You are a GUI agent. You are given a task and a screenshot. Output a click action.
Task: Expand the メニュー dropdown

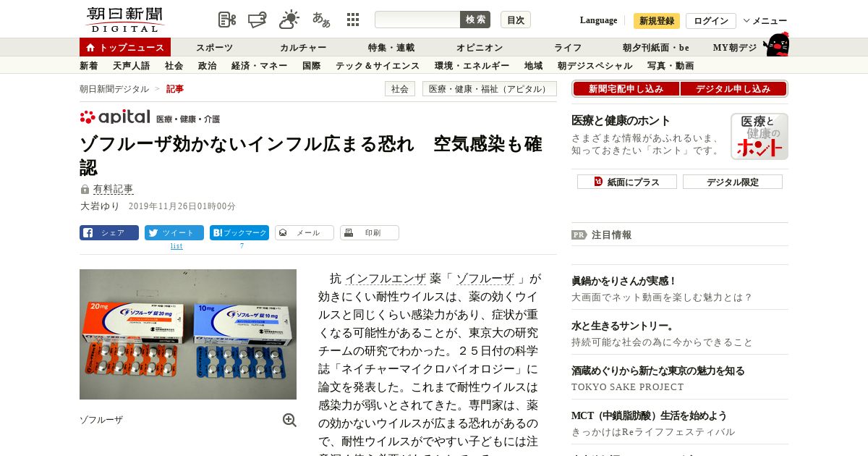click(765, 21)
